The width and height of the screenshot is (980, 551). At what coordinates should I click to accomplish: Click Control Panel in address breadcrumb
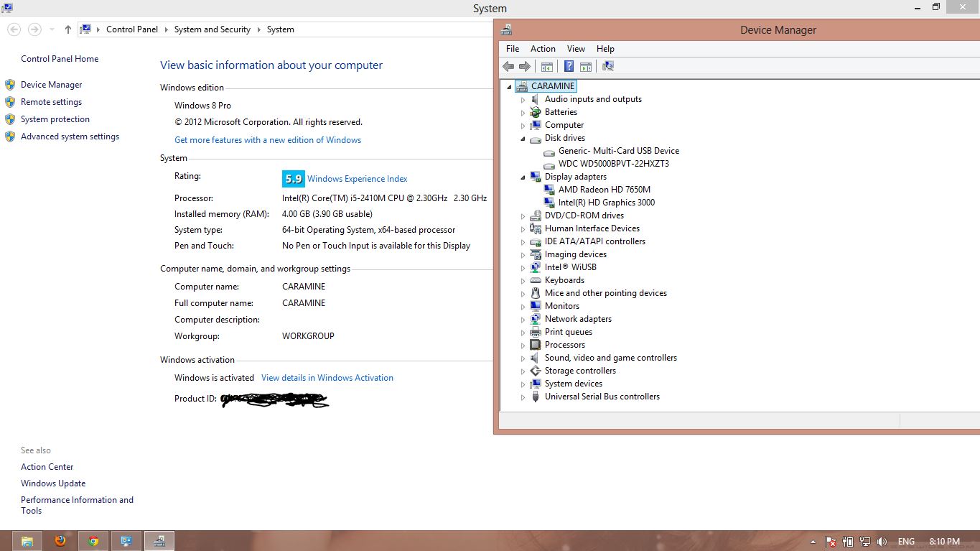(x=132, y=29)
